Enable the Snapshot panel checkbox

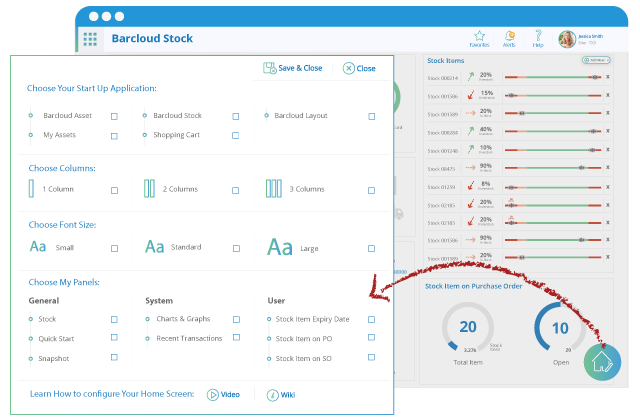[114, 357]
